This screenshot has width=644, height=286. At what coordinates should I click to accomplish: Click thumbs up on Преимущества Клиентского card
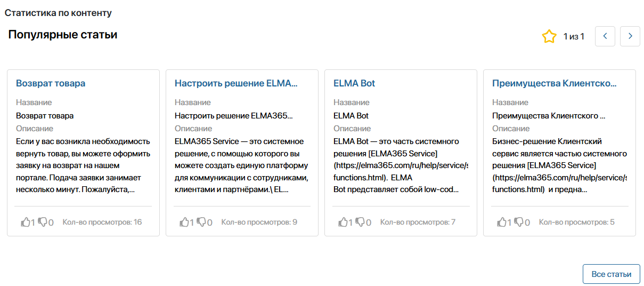click(501, 222)
